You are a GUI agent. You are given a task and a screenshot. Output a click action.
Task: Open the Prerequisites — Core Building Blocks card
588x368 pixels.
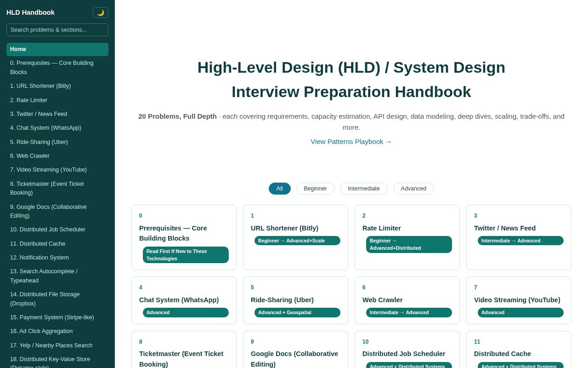[184, 237]
